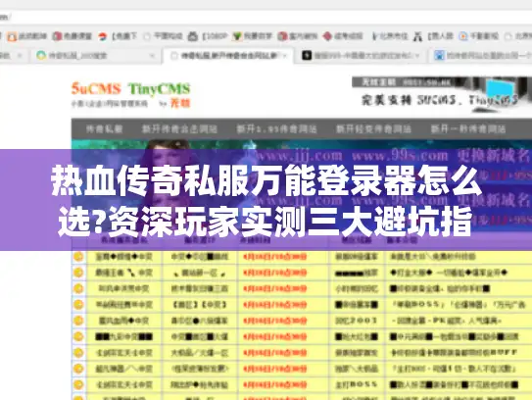Click the blue favicon on the rightmost tab
Screen dimensions: 532x400
pyautogui.click(x=439, y=55)
